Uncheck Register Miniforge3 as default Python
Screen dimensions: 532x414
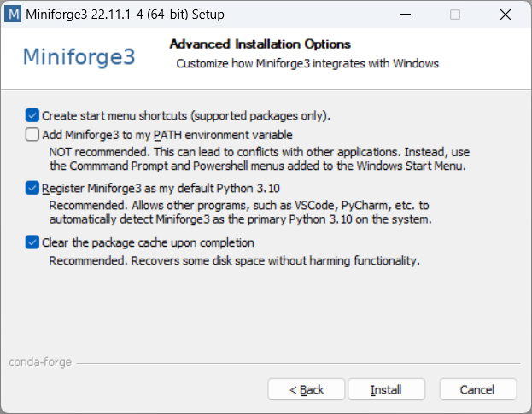point(32,188)
